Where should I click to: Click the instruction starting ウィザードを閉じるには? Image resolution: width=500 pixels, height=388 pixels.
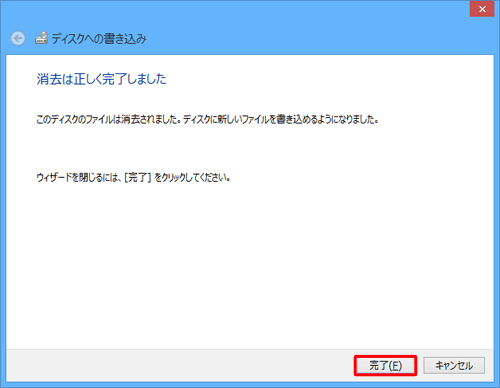click(133, 177)
